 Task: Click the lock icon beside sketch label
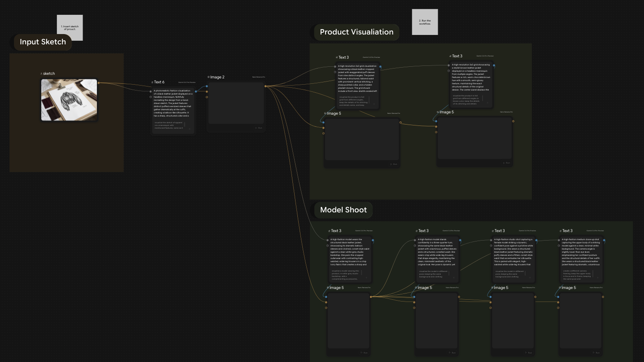tap(41, 73)
